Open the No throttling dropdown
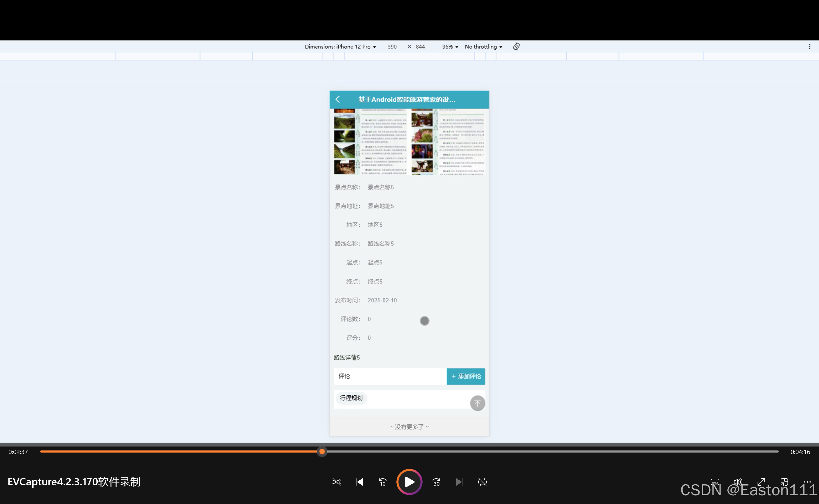 coord(483,47)
